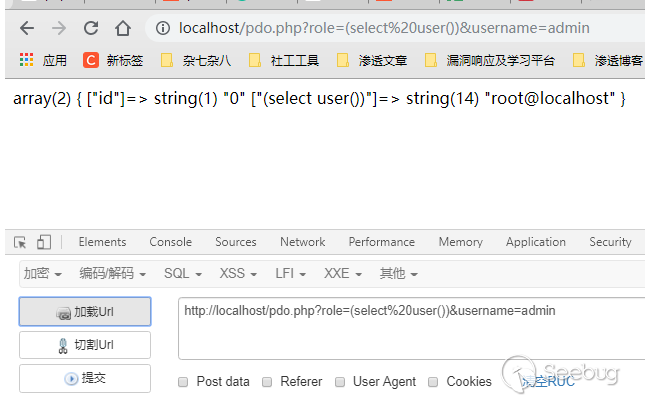Expand the 编码/解码 dropdown
The width and height of the screenshot is (647, 401).
[112, 273]
